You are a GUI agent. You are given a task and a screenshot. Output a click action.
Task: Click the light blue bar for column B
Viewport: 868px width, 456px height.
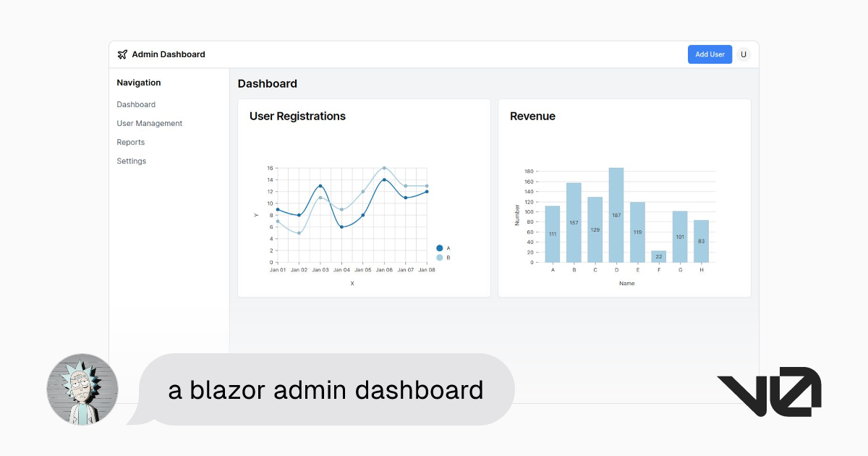(x=574, y=221)
